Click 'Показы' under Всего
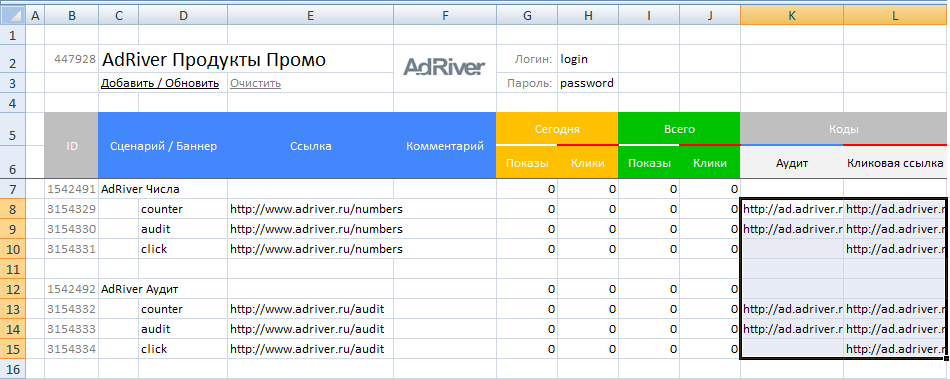The width and height of the screenshot is (950, 379). click(x=649, y=163)
